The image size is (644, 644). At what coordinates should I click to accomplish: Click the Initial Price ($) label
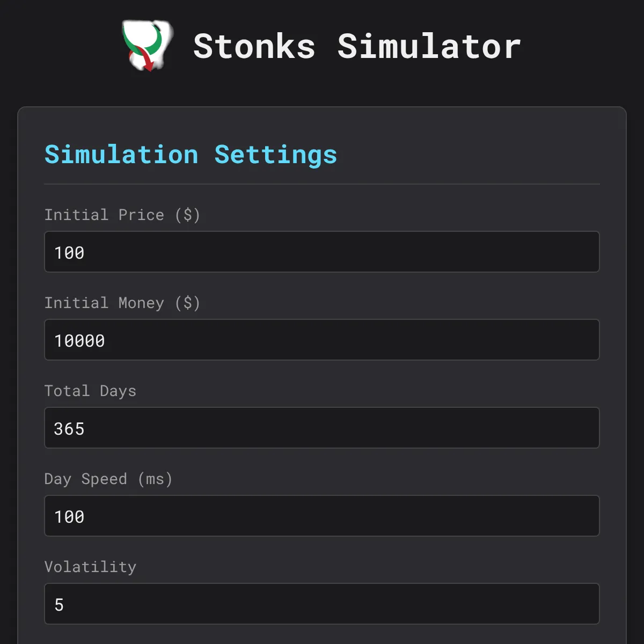122,215
